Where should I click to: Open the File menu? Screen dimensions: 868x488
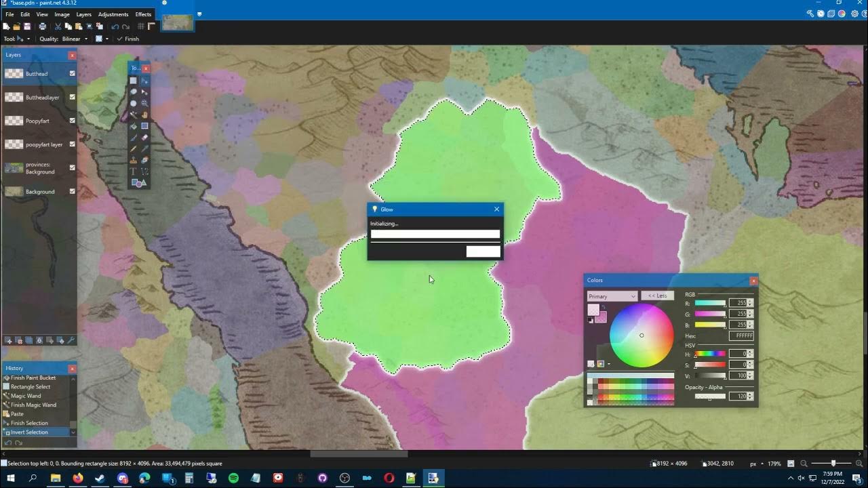[x=9, y=14]
